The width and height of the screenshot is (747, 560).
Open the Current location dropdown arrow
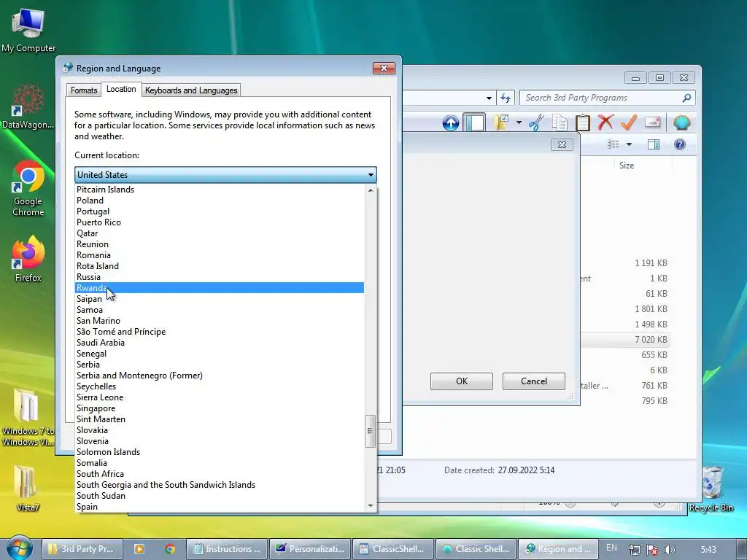tap(370, 175)
